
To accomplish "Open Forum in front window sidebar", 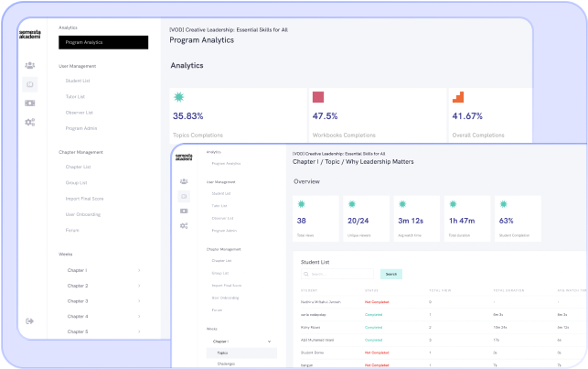I will (x=217, y=310).
